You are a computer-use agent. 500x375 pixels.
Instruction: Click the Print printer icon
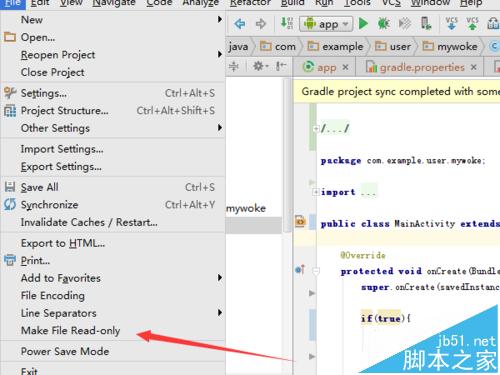click(x=10, y=260)
